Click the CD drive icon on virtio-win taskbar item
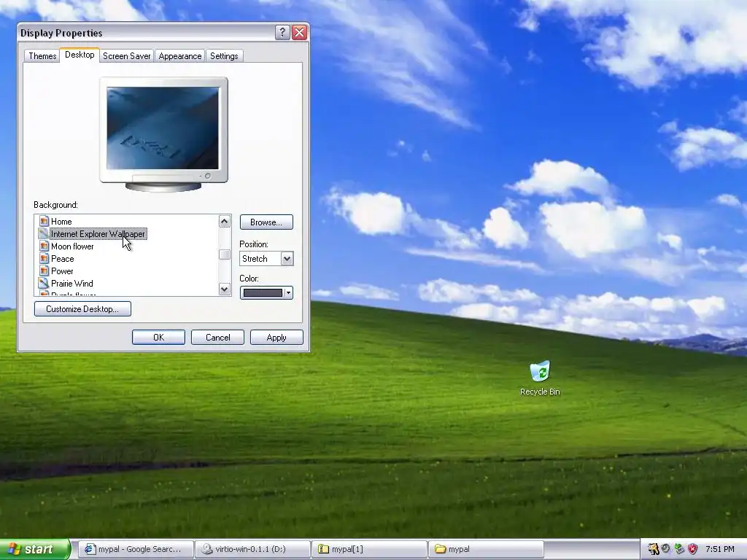The width and height of the screenshot is (747, 560). (206, 549)
